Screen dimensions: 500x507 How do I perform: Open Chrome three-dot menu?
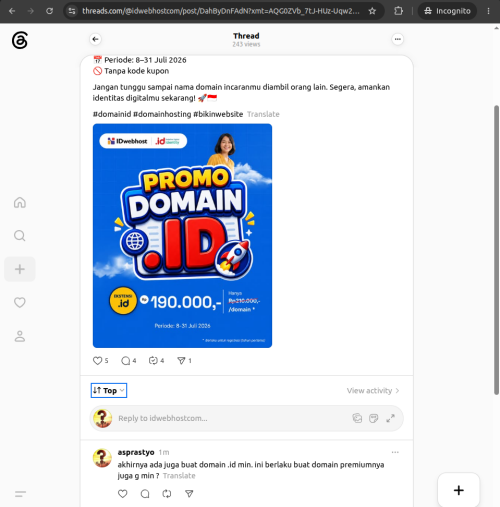pyautogui.click(x=488, y=11)
